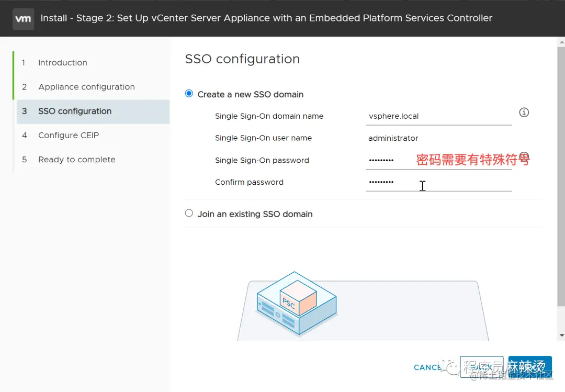Click the CANCEL button
This screenshot has height=392, width=565.
tap(429, 367)
